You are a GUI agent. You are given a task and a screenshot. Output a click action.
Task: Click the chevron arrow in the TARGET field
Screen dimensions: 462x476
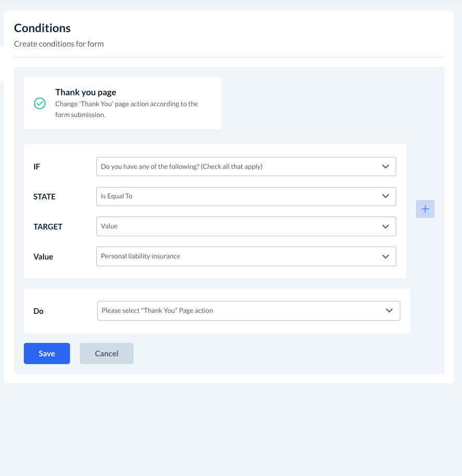[385, 226]
